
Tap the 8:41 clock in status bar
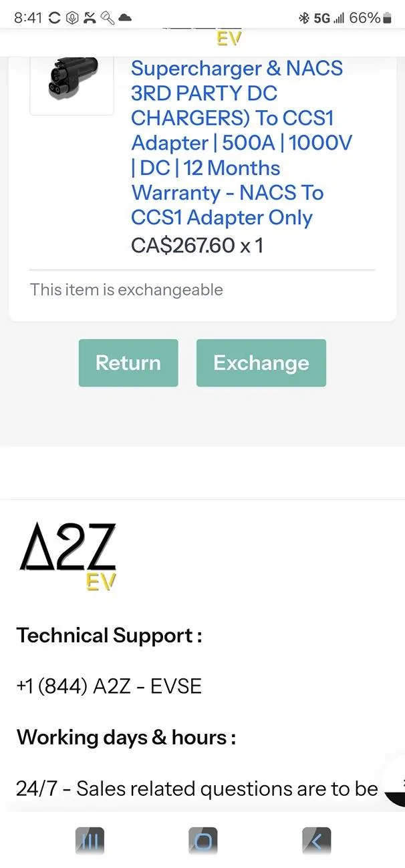coord(28,18)
